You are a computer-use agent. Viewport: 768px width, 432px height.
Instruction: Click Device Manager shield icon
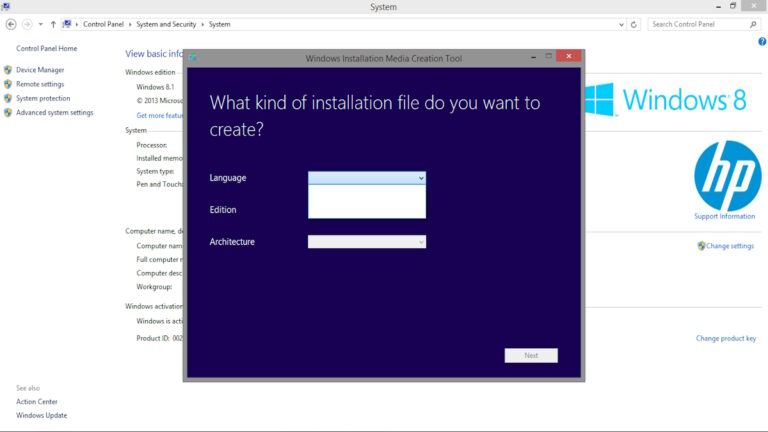click(8, 70)
